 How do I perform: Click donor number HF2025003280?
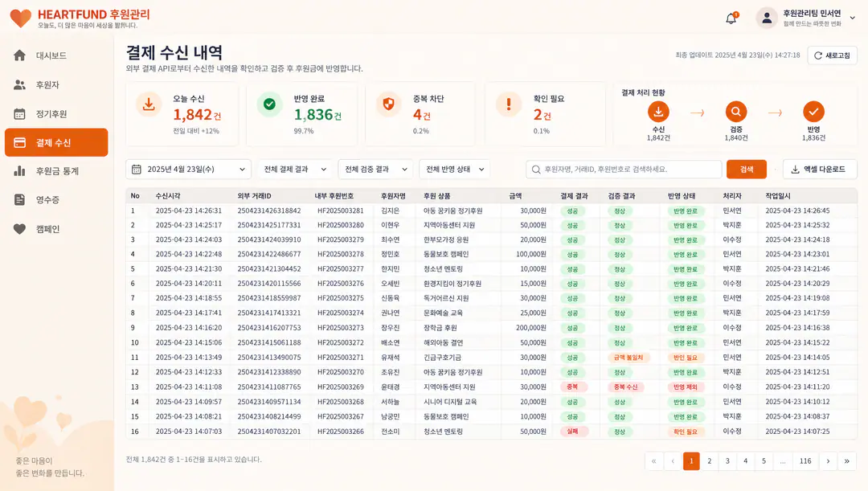coord(341,225)
